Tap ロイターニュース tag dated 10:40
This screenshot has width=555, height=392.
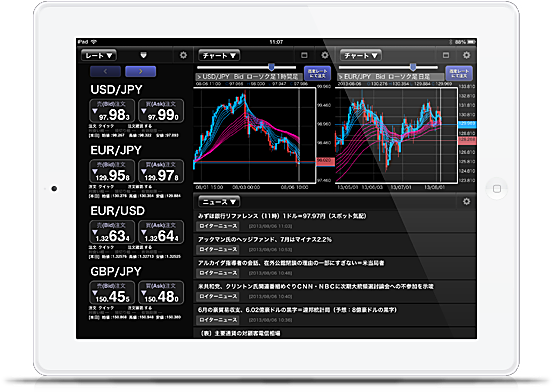pyautogui.click(x=218, y=296)
